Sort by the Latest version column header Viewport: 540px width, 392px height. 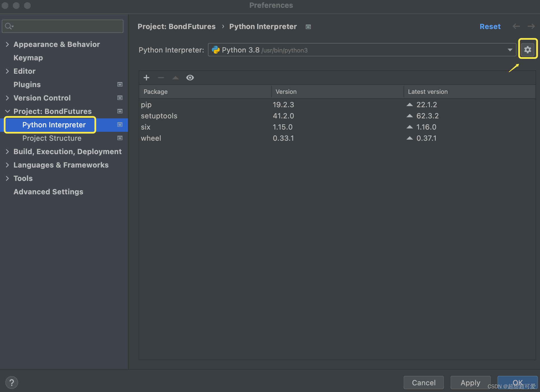(470, 92)
